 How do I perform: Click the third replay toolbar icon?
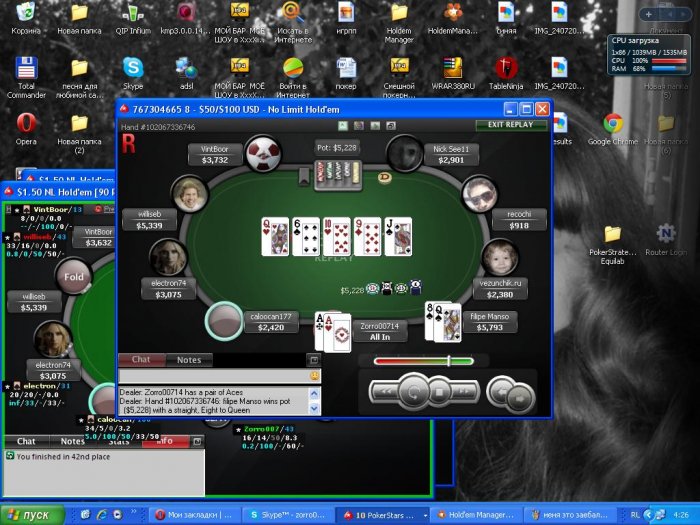pyautogui.click(x=375, y=126)
